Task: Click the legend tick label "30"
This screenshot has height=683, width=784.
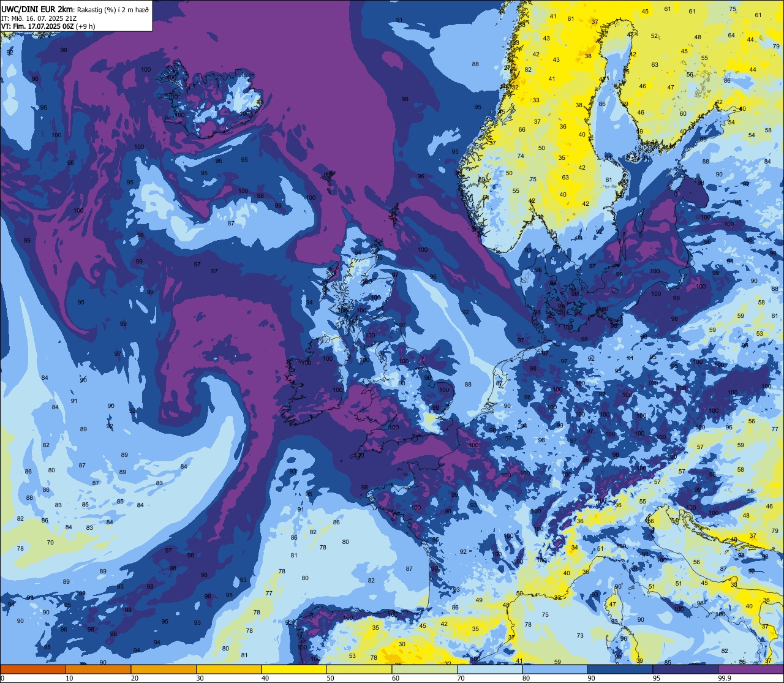Action: [200, 678]
